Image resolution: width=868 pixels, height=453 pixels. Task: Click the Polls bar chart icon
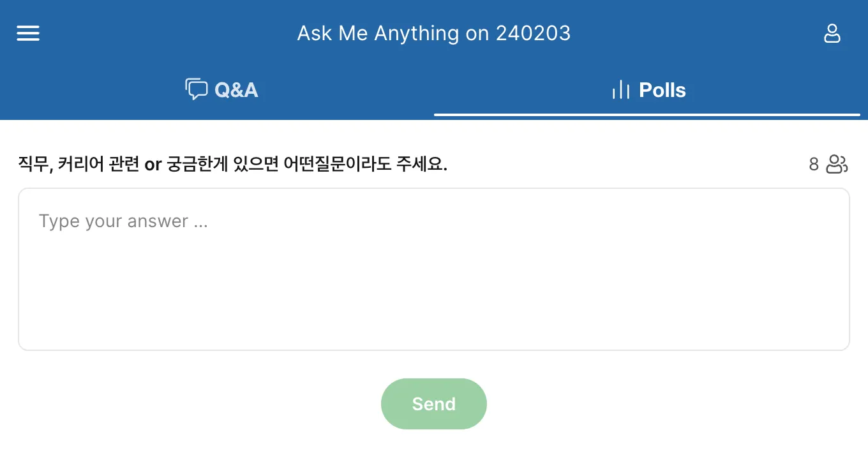620,90
